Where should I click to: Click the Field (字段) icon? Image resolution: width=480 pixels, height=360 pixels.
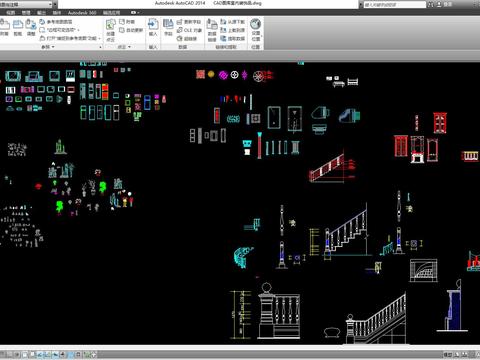click(168, 27)
